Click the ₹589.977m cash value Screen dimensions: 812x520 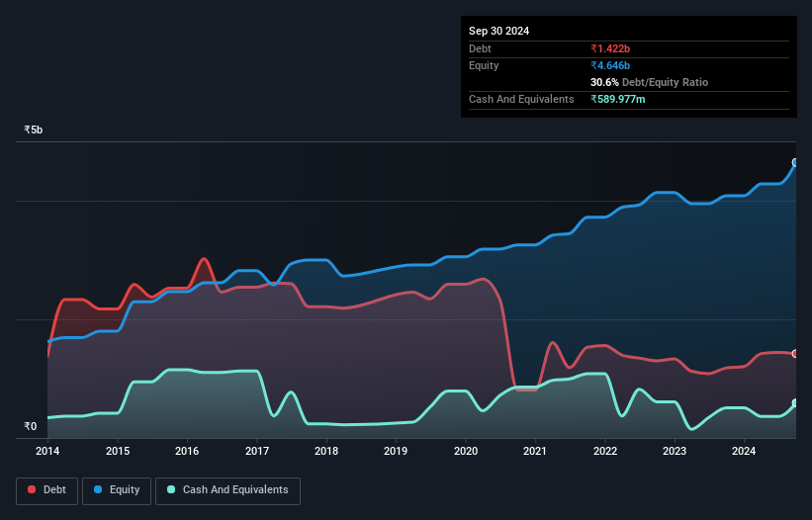tap(618, 99)
